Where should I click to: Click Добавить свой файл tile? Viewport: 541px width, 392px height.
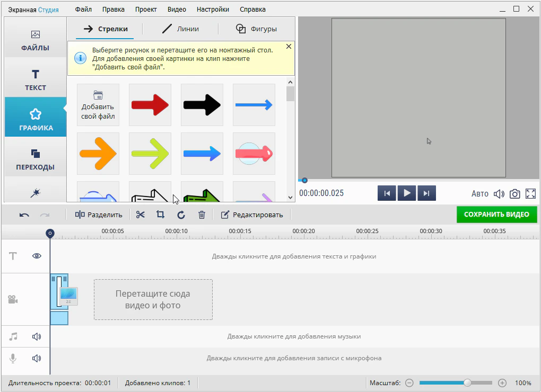[98, 105]
